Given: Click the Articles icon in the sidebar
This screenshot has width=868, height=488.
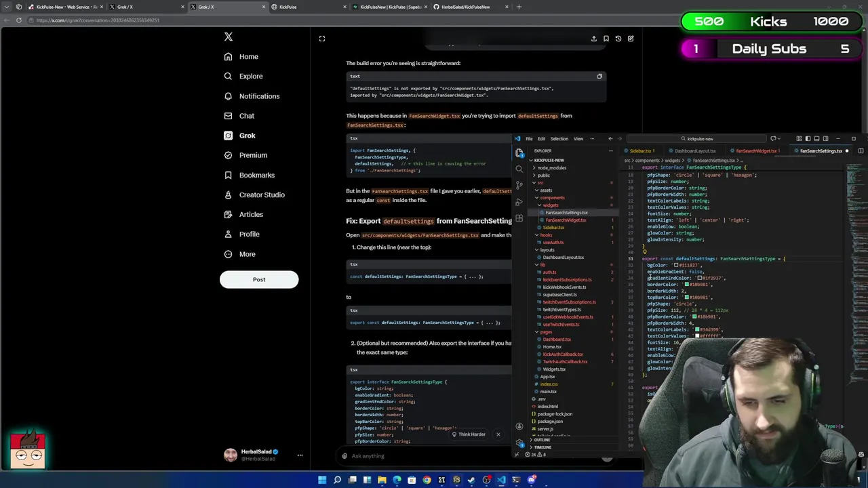Looking at the screenshot, I should [228, 214].
